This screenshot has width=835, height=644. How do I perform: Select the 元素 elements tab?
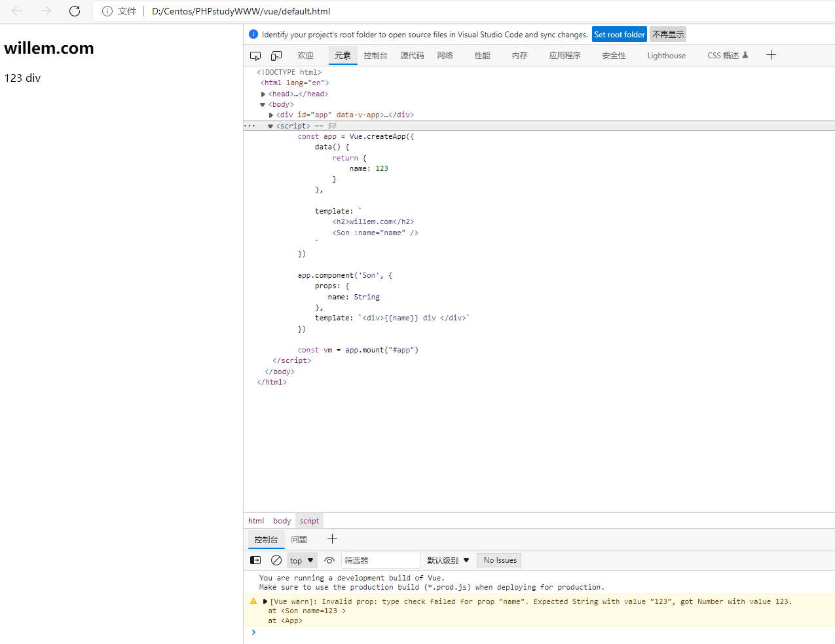tap(343, 56)
